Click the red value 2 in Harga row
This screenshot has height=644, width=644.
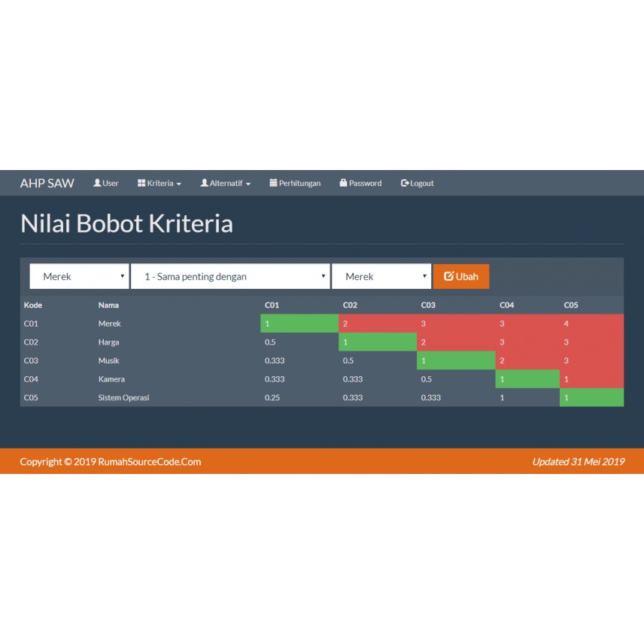click(456, 342)
